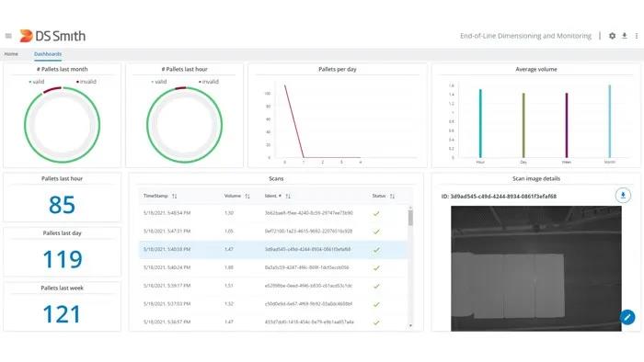The height and width of the screenshot is (362, 644).
Task: Download the scan image
Action: pos(623,195)
